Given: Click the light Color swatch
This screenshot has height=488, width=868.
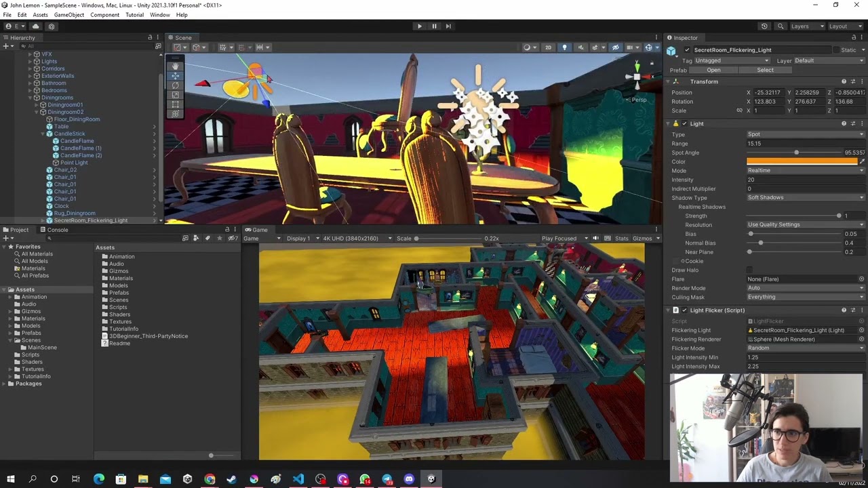Looking at the screenshot, I should [x=802, y=162].
